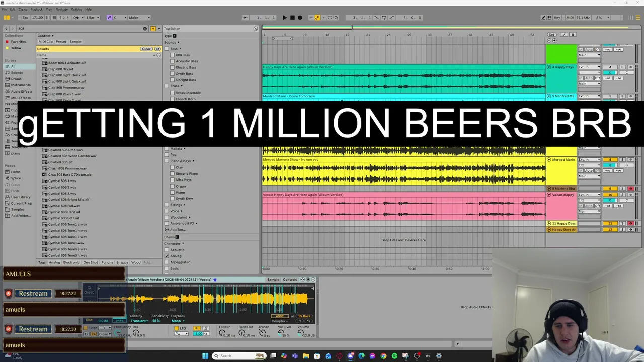Toggle the Lock Envelopes button
This screenshot has height=362, width=644.
coord(573,34)
